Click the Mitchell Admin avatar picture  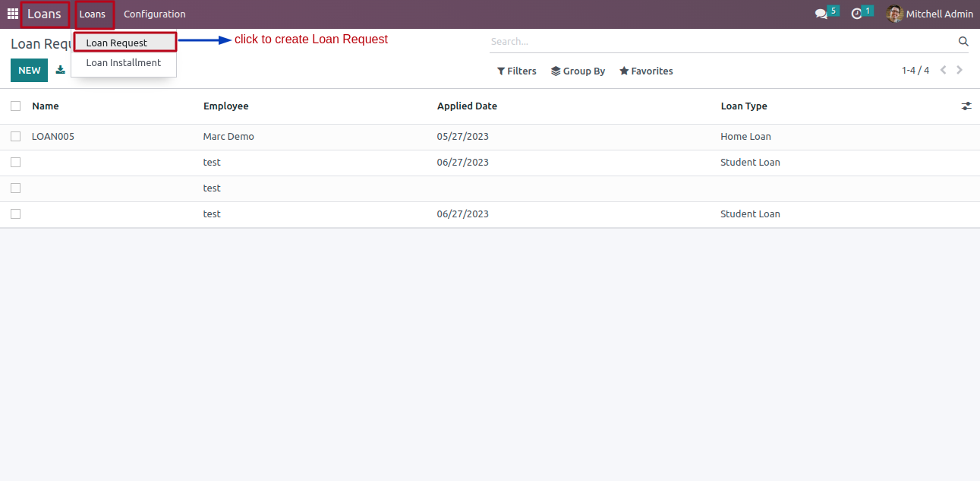895,14
